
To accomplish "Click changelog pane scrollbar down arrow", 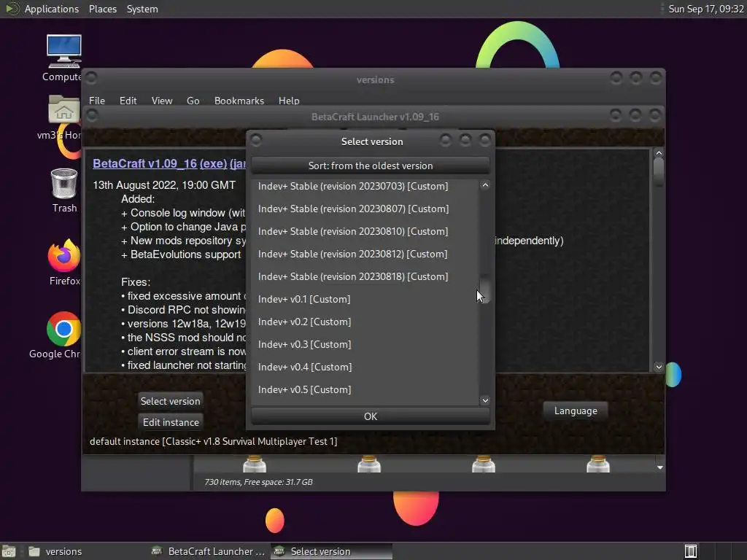I will [659, 367].
